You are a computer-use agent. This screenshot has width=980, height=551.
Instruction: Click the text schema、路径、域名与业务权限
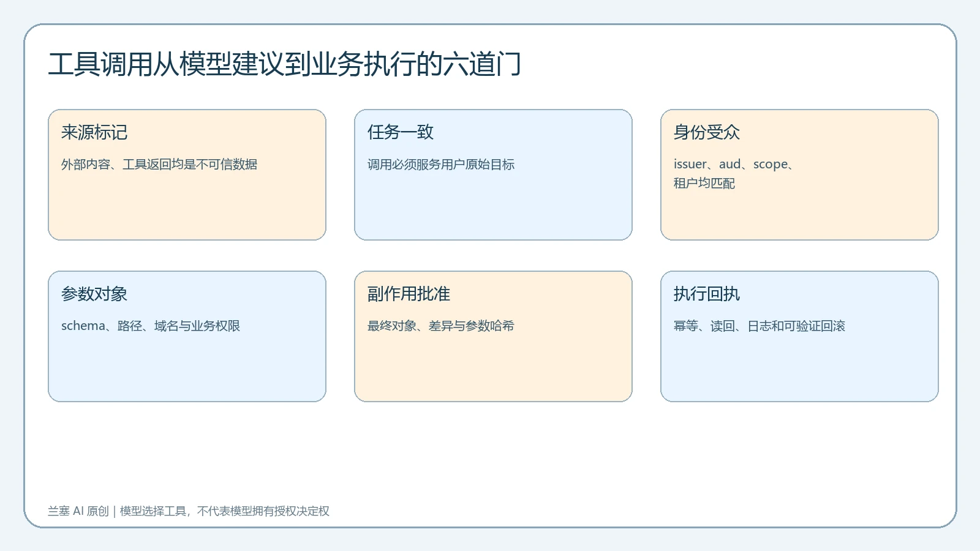pos(151,326)
